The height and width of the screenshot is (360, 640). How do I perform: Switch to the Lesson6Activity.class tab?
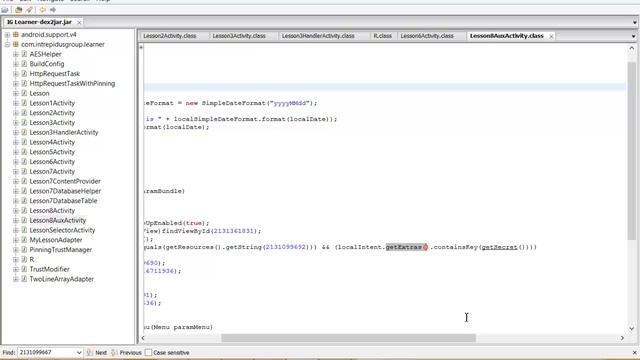(x=427, y=36)
